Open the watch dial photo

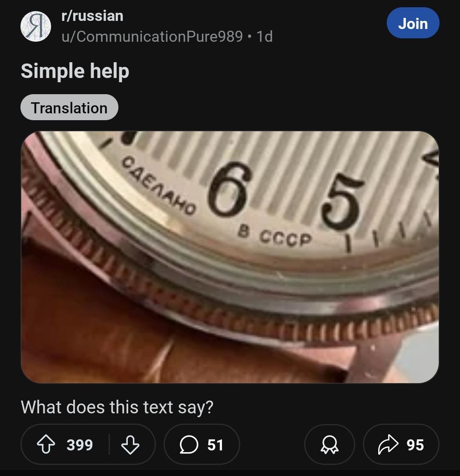(230, 257)
